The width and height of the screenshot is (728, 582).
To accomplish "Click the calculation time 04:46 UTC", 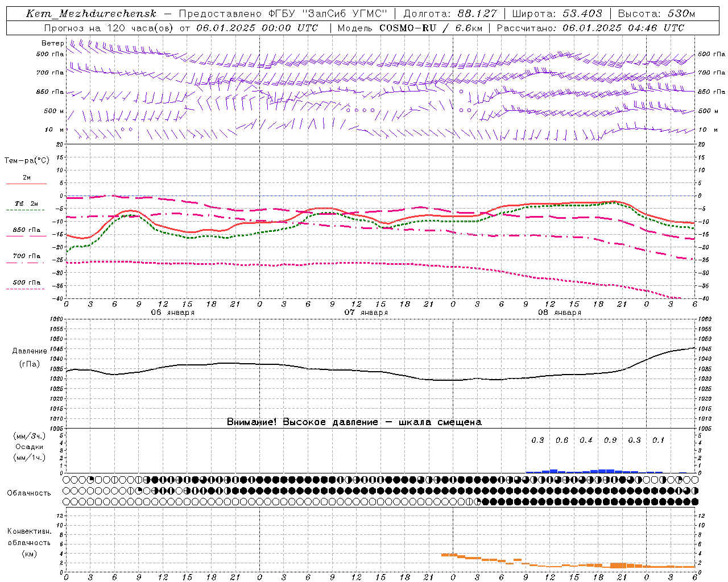I will (x=651, y=28).
